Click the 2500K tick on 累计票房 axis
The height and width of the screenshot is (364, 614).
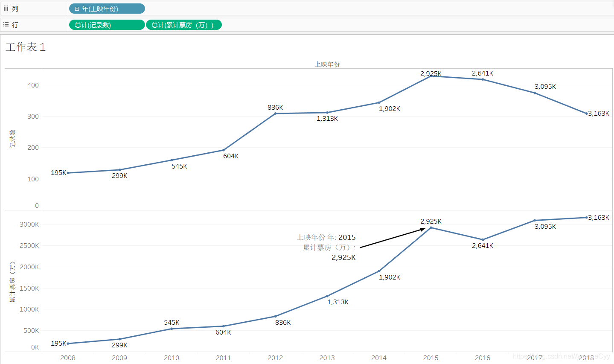click(29, 246)
